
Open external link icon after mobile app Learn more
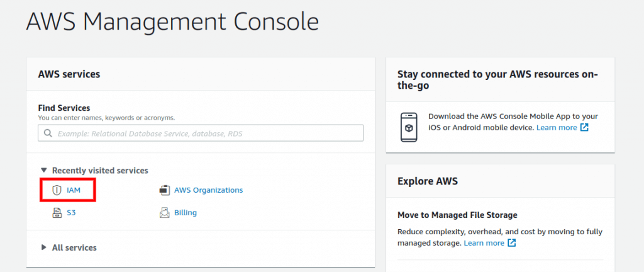pyautogui.click(x=584, y=127)
